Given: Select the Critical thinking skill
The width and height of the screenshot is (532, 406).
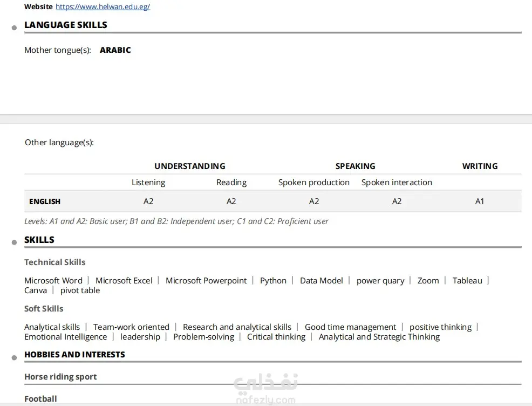Looking at the screenshot, I should pyautogui.click(x=276, y=337).
